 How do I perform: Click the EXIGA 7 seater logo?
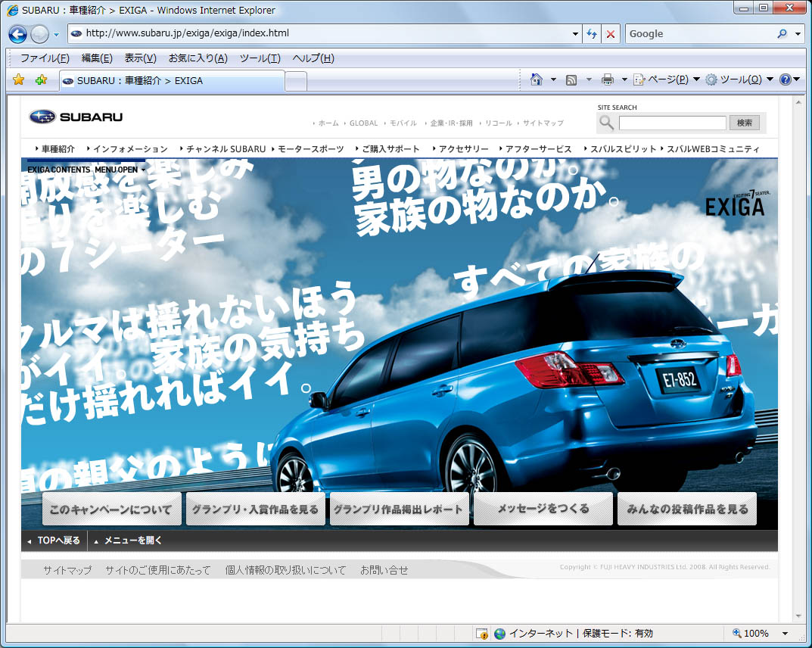[736, 203]
